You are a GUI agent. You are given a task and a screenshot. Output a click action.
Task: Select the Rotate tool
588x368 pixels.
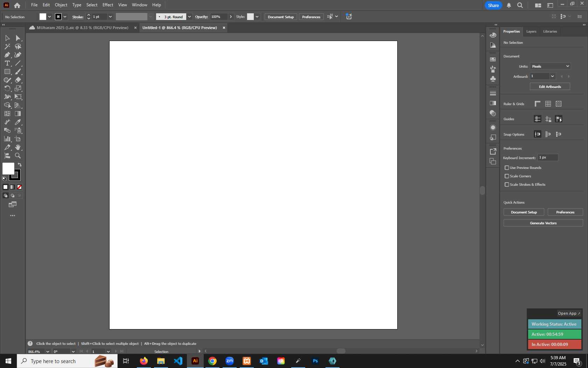point(7,88)
